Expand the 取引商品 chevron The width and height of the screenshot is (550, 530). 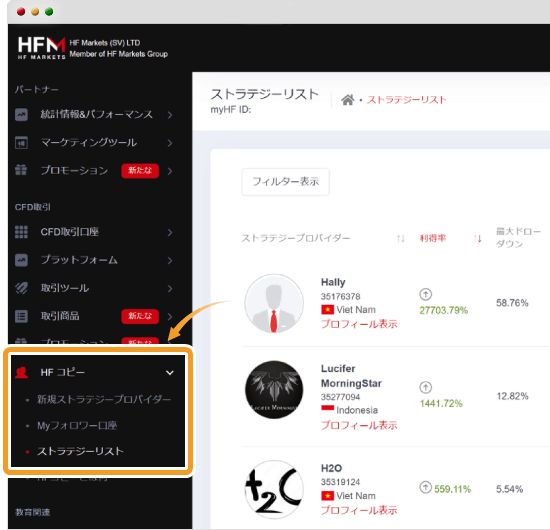pos(170,317)
